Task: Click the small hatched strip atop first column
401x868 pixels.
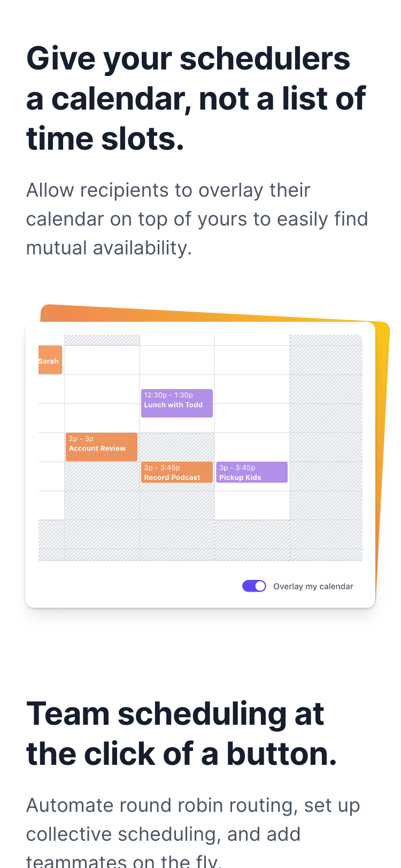Action: coord(102,340)
